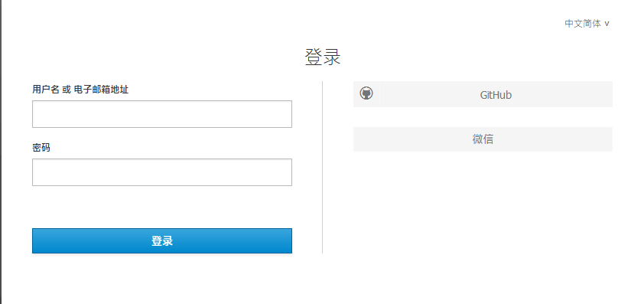
Task: Choose 微信 as login method
Action: coord(483,139)
